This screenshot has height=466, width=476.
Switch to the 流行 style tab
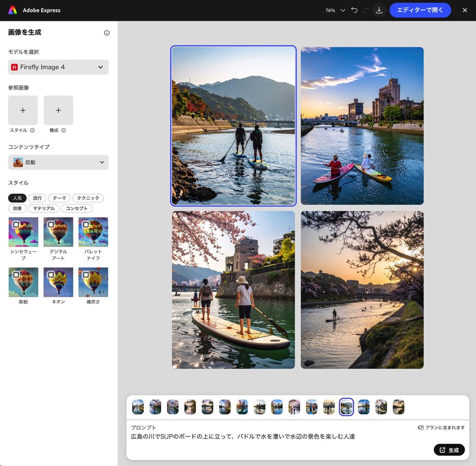pos(37,198)
